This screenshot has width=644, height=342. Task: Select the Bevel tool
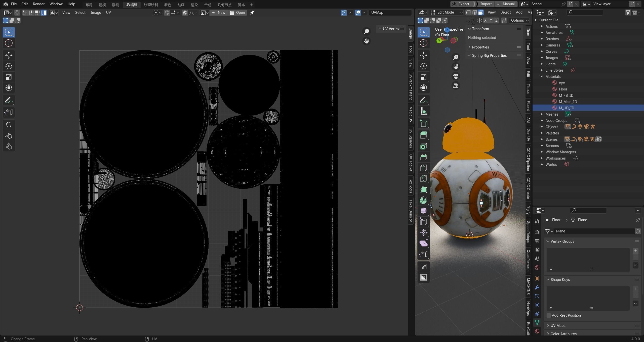point(424,157)
